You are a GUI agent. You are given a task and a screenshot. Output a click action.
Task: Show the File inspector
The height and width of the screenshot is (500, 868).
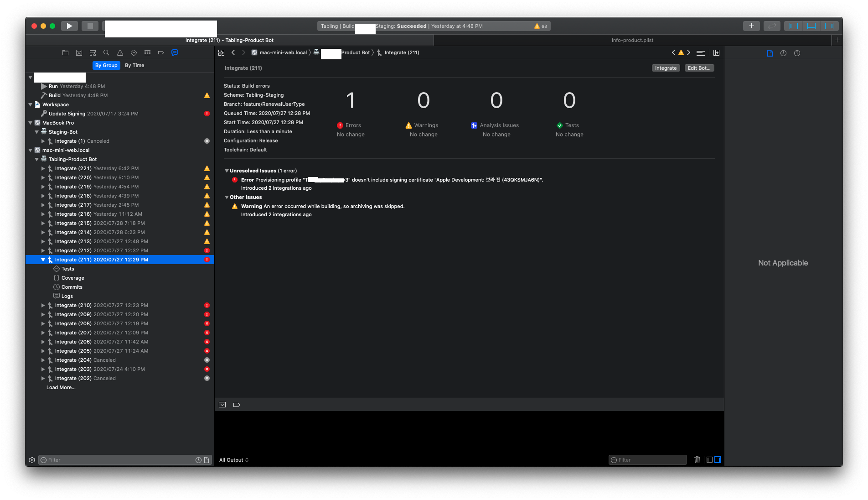coord(770,53)
